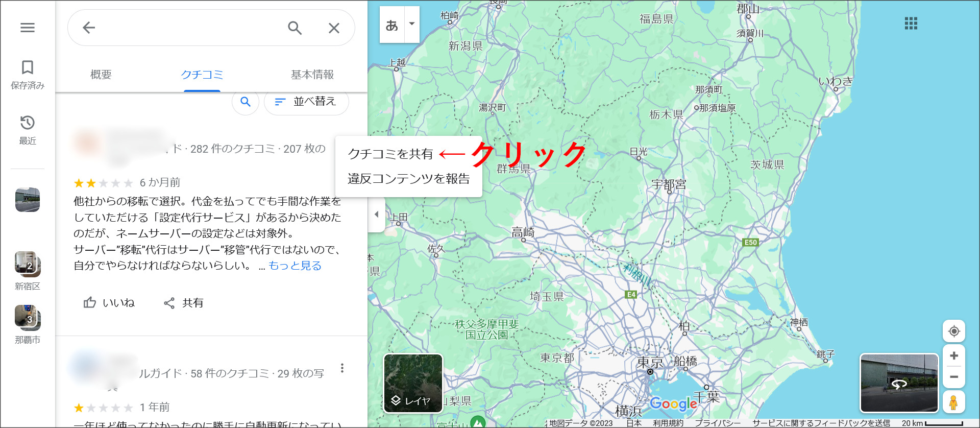This screenshot has height=428, width=980.
Task: Go back with the search bar arrow
Action: click(x=89, y=28)
